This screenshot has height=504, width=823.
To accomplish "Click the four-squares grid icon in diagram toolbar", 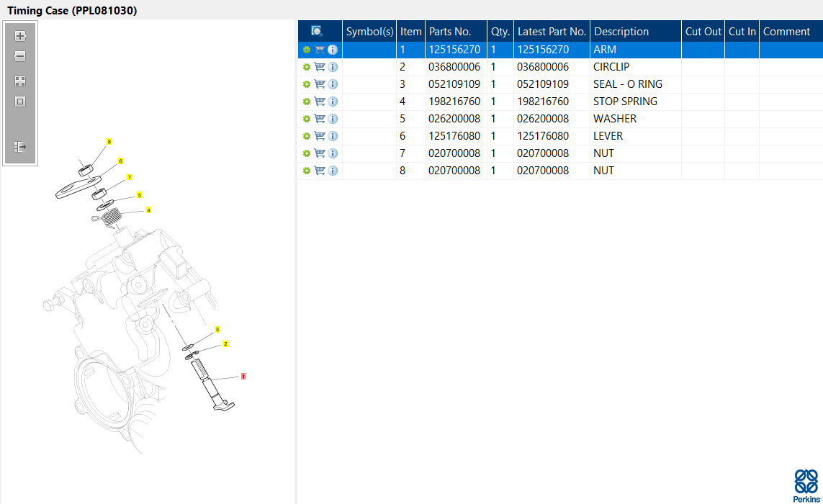I will tap(20, 81).
